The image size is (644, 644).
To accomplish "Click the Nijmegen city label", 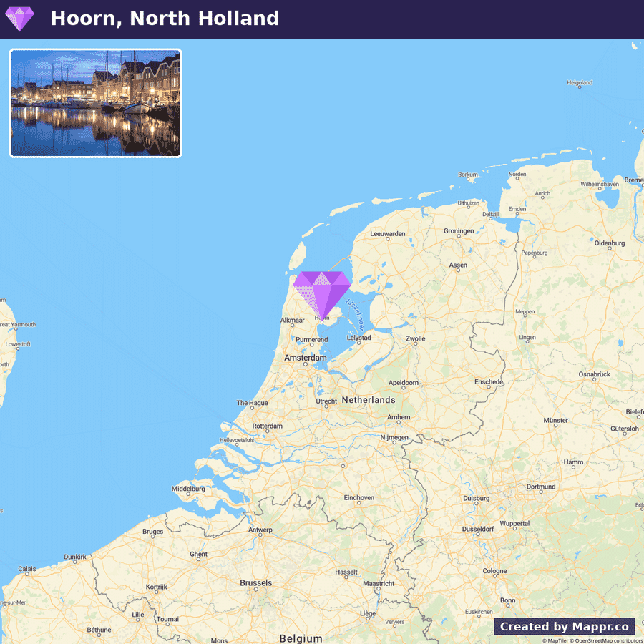I will (394, 437).
